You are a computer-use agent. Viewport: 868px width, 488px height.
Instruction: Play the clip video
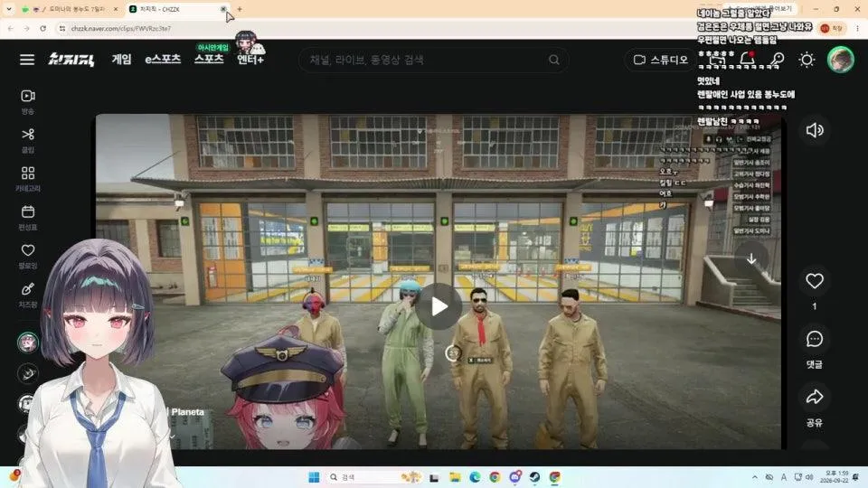(439, 306)
